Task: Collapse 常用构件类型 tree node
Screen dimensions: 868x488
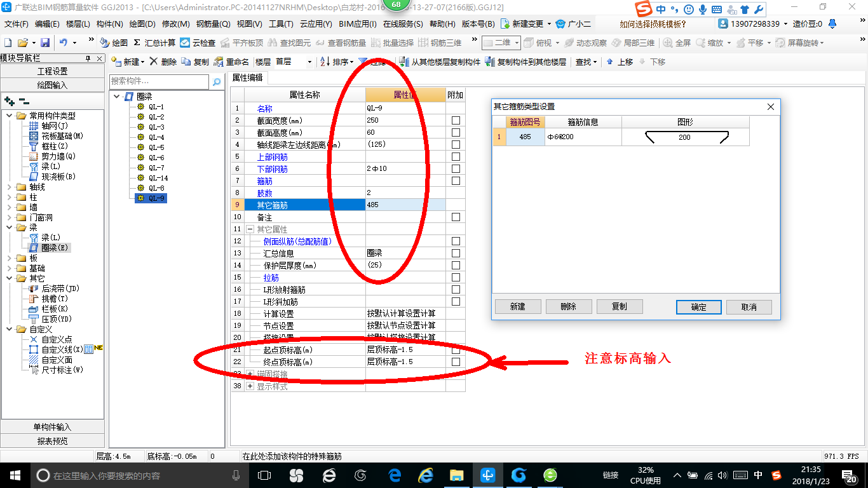Action: (10, 116)
